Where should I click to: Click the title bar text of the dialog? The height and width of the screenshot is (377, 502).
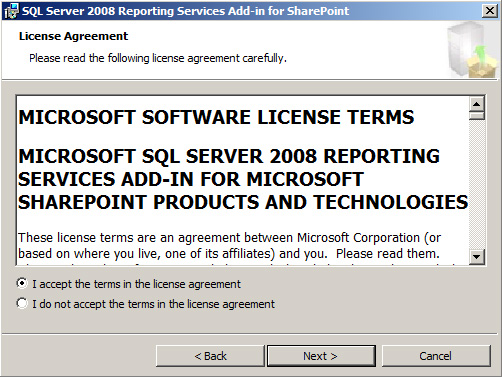pos(185,11)
